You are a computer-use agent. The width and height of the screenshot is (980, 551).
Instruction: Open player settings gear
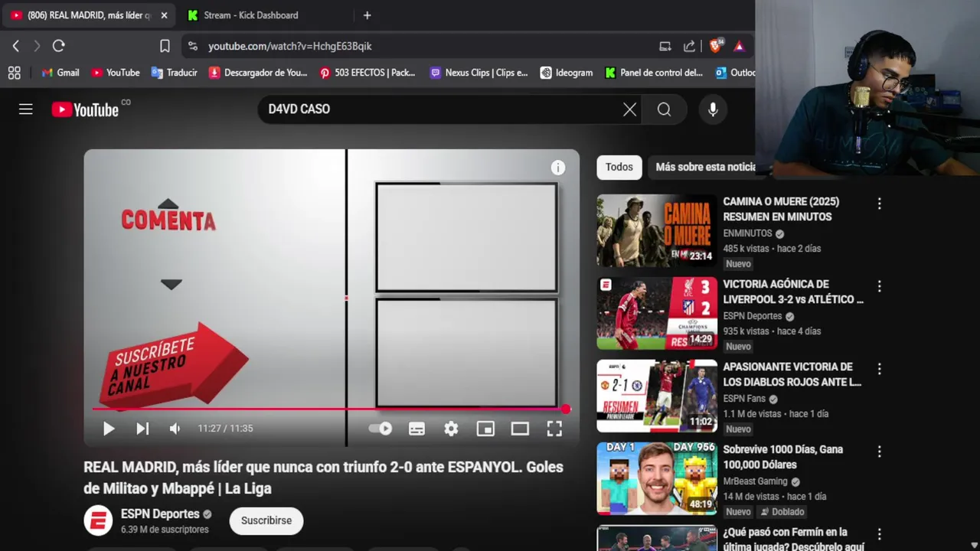(x=451, y=429)
